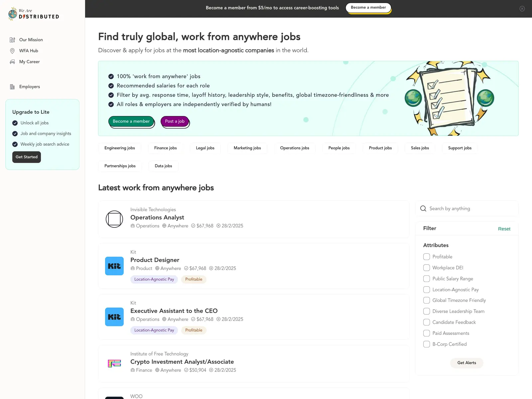Click the globe icon on Operations Analyst row
The height and width of the screenshot is (399, 532).
click(164, 226)
